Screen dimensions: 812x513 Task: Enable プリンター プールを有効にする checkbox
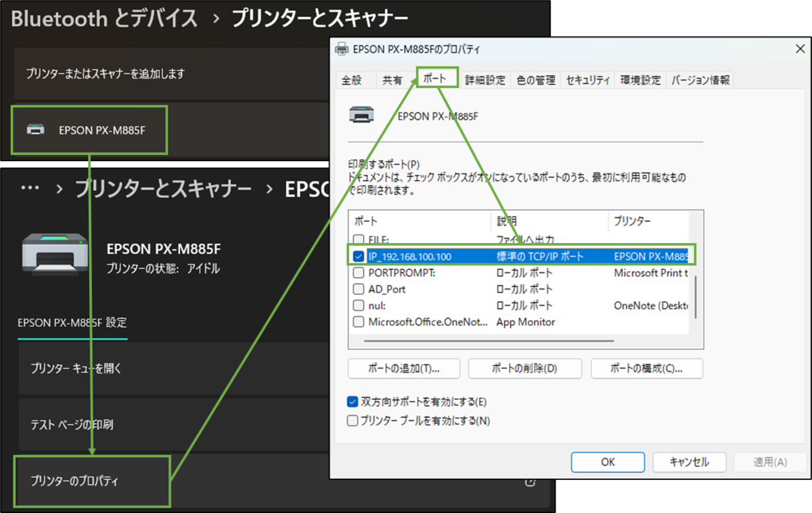(353, 420)
